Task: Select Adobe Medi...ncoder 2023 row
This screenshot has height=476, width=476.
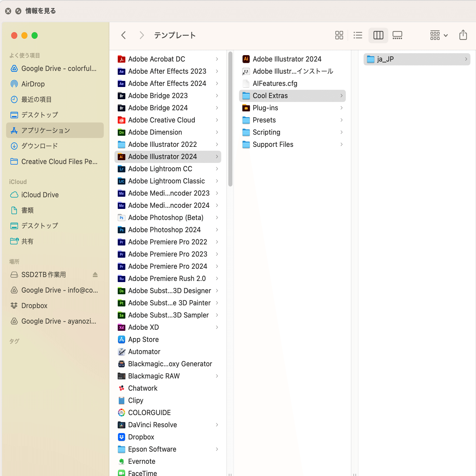Action: click(168, 193)
